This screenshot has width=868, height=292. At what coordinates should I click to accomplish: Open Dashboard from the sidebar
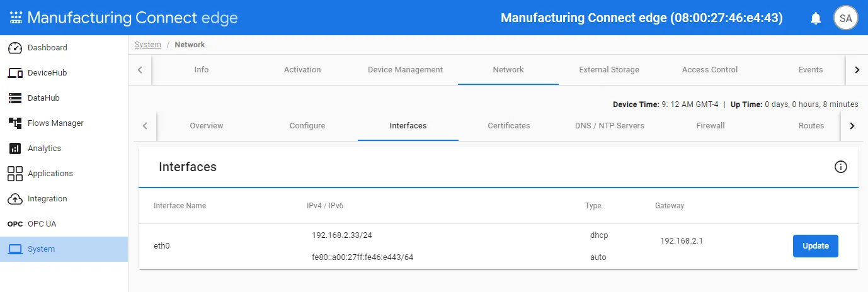point(47,48)
